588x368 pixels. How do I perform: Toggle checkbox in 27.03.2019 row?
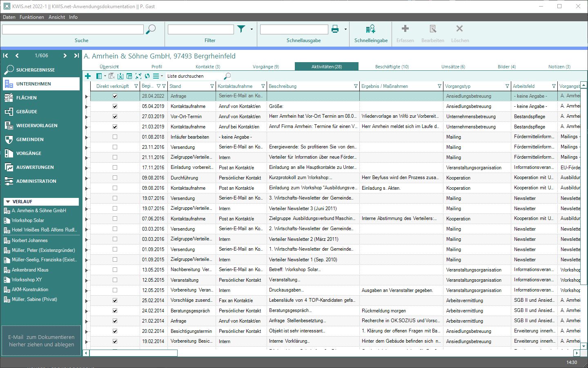click(115, 117)
